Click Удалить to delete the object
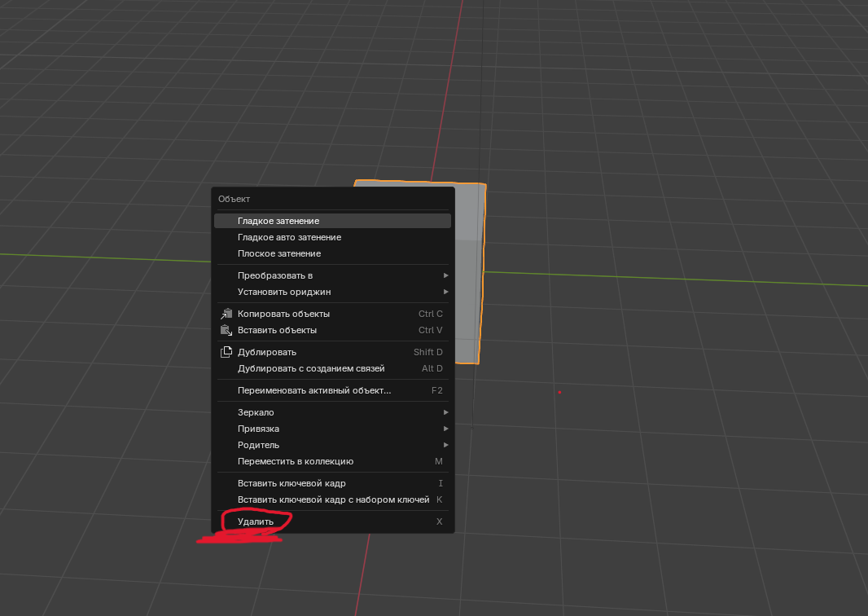 point(332,521)
